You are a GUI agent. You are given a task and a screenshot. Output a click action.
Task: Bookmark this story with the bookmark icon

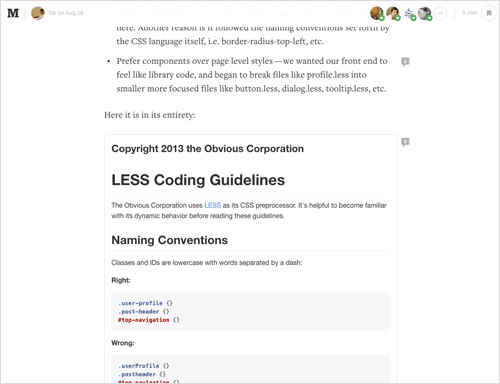489,13
